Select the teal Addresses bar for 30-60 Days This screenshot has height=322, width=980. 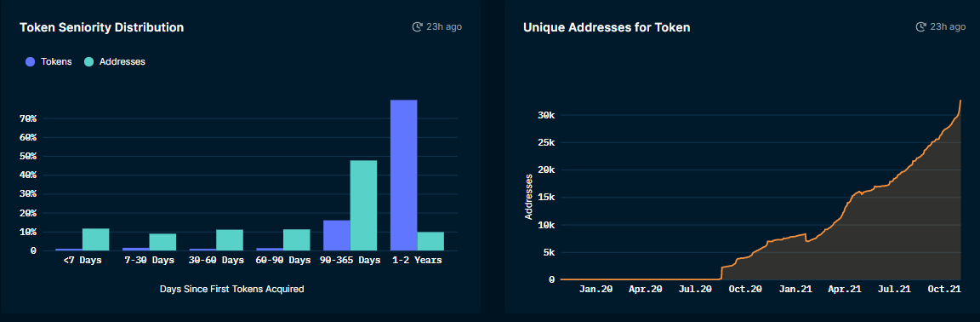[x=230, y=240]
